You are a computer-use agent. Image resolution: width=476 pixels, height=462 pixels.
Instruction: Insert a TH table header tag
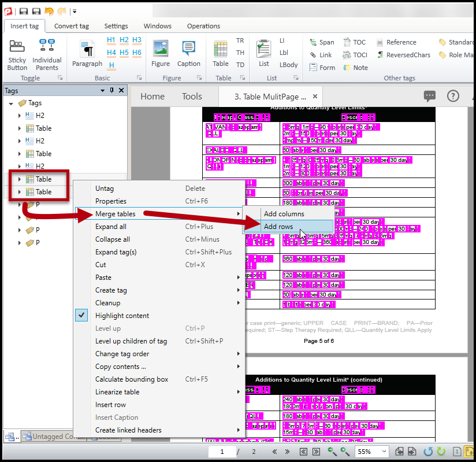pyautogui.click(x=240, y=53)
